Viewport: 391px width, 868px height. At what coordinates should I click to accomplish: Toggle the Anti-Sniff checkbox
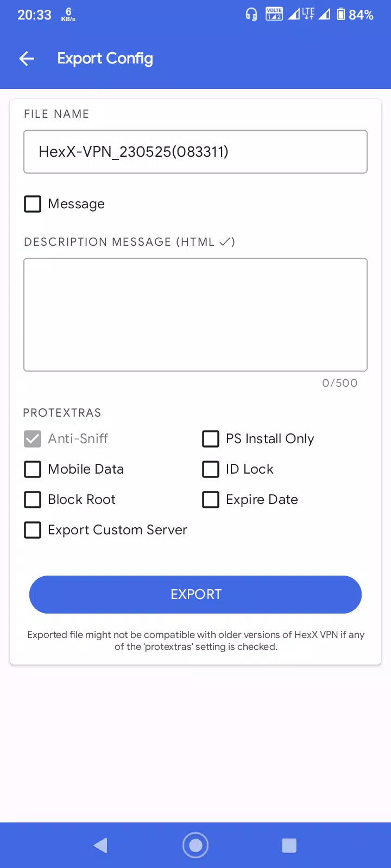tap(33, 439)
